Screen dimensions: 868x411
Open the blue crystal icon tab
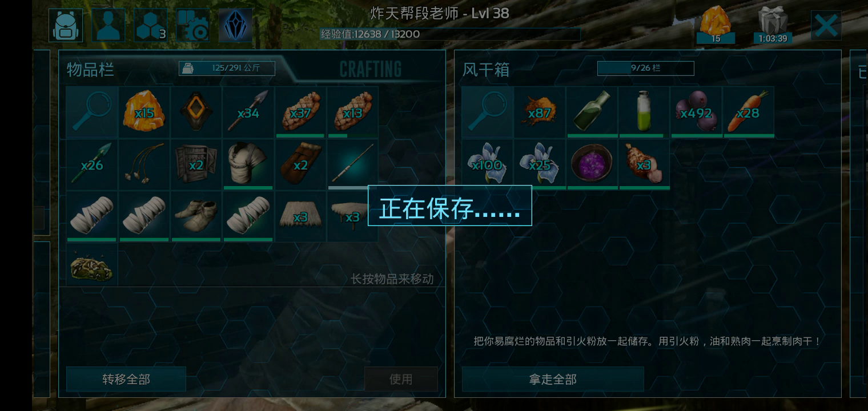point(235,26)
